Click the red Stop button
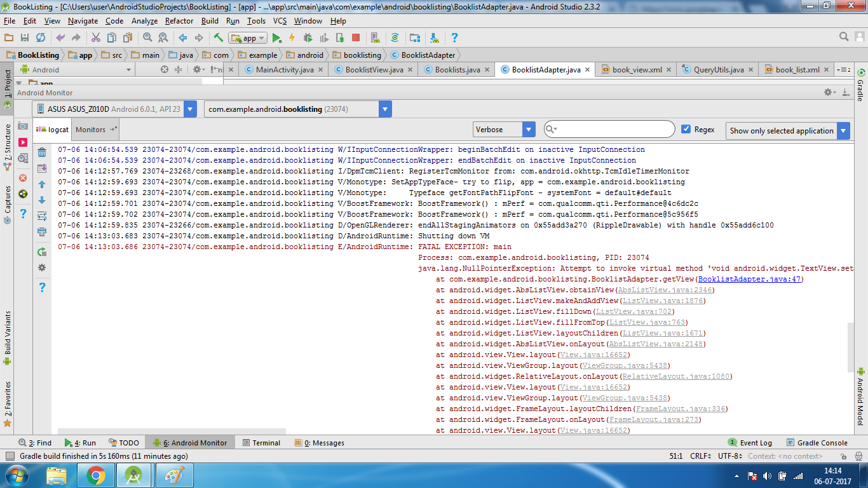The width and height of the screenshot is (868, 488). [x=356, y=38]
